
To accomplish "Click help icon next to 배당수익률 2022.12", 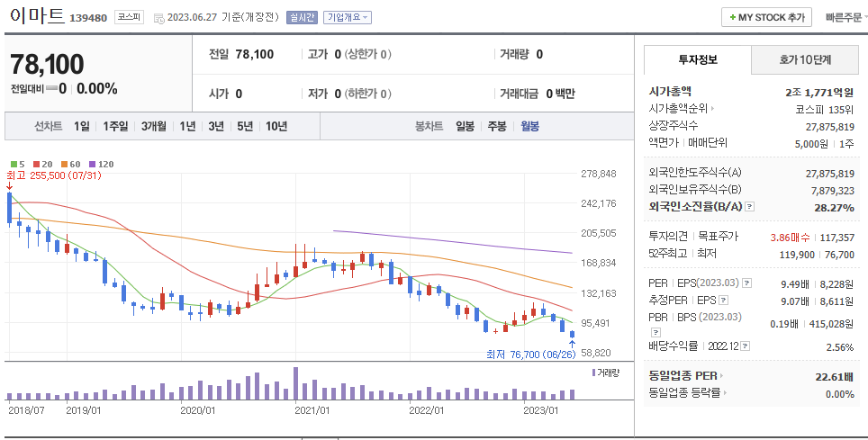I will (x=746, y=346).
